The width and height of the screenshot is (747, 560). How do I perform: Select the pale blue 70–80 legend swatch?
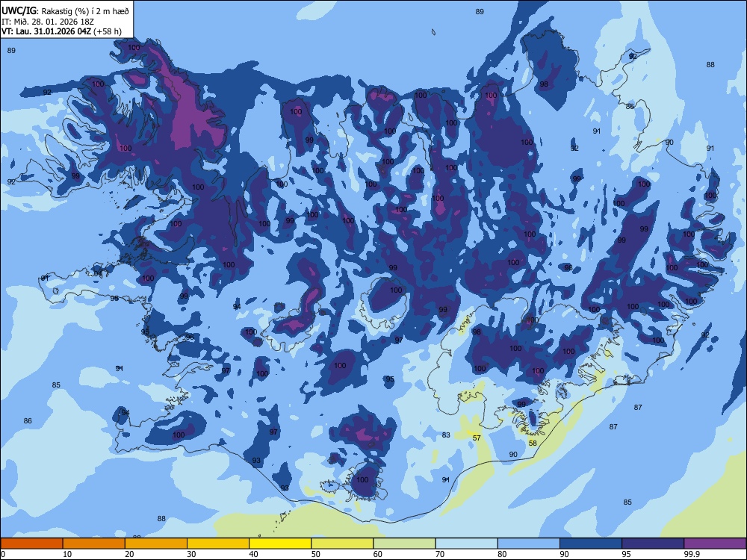[466, 544]
